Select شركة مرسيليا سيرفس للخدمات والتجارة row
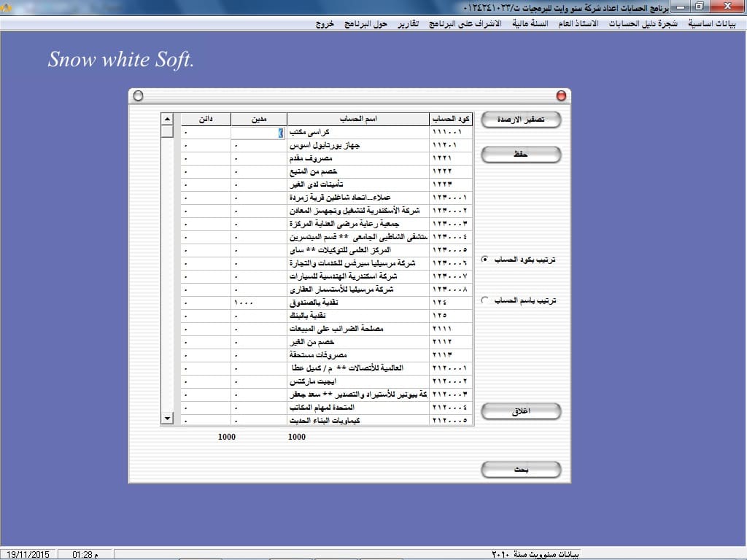 pos(328,263)
